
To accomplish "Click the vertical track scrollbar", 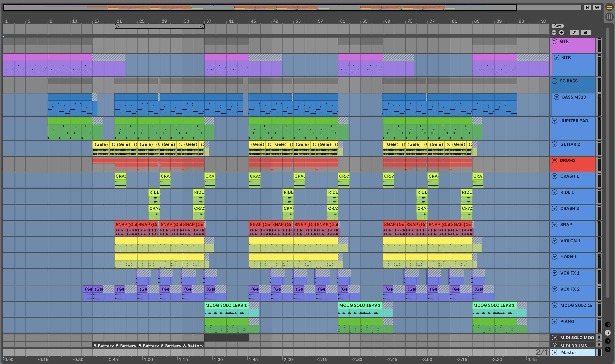I will [608, 162].
